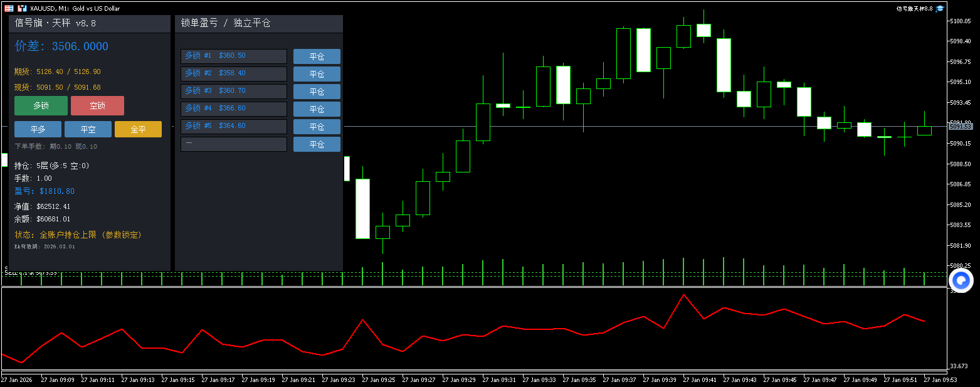Image resolution: width=980 pixels, height=387 pixels.
Task: Click the 现货: 5091.50 / 5091.68 quote
Action: (58, 87)
